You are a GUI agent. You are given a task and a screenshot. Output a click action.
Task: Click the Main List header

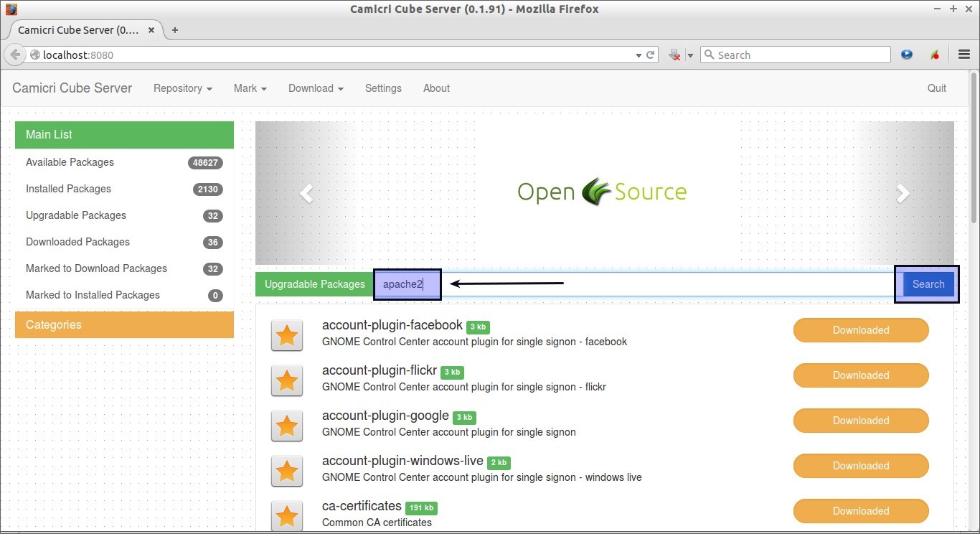[124, 135]
